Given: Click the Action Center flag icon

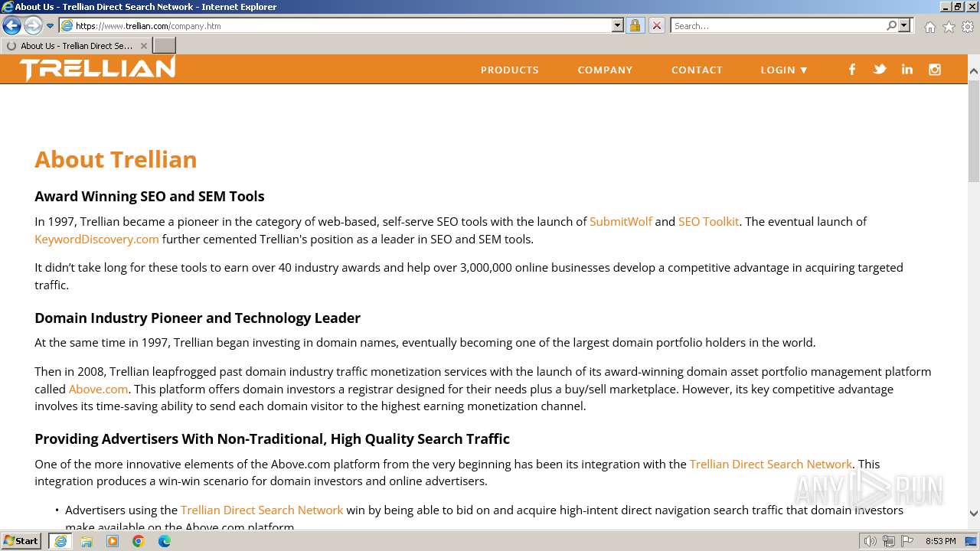Looking at the screenshot, I should point(907,541).
